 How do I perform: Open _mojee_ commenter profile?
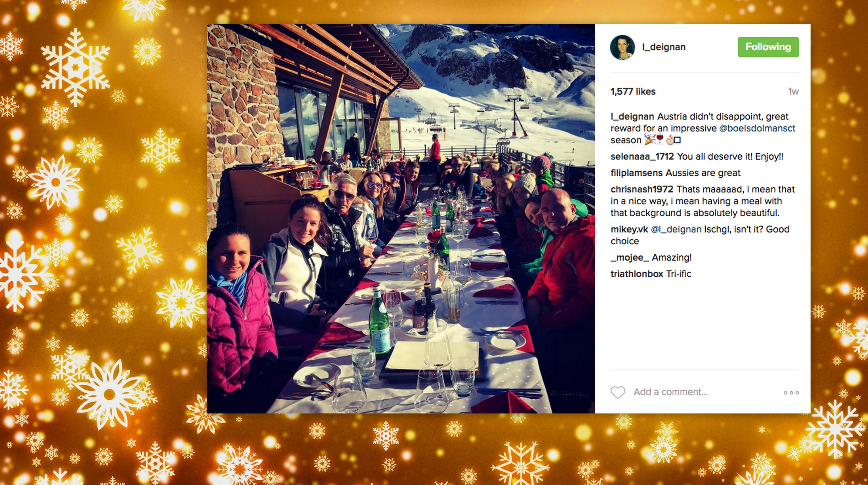pyautogui.click(x=629, y=258)
